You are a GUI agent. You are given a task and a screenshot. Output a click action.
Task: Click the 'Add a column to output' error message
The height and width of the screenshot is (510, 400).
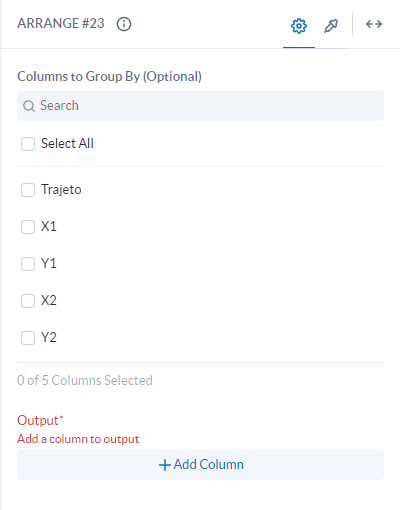pos(78,439)
